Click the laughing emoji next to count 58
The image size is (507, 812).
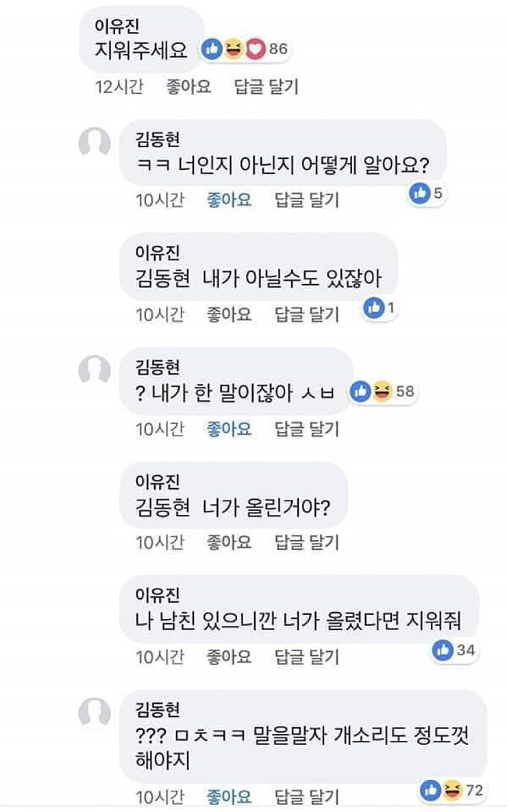click(382, 391)
